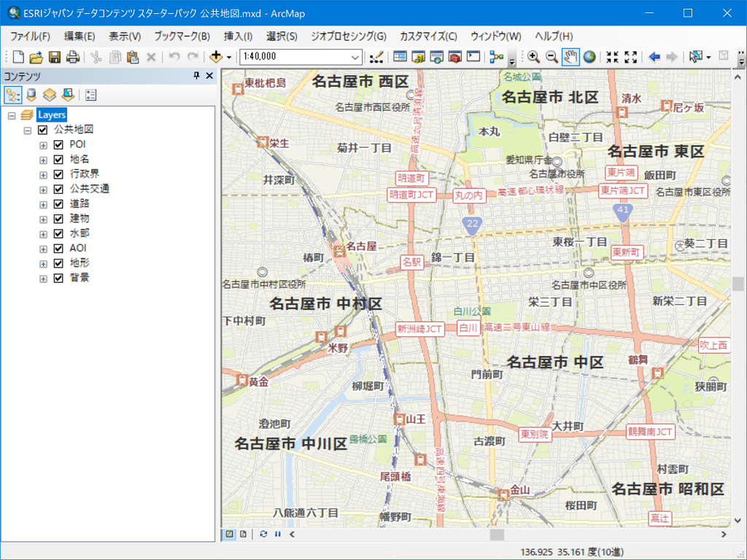Open the ファイル(F) menu
Image resolution: width=747 pixels, height=560 pixels.
click(30, 36)
